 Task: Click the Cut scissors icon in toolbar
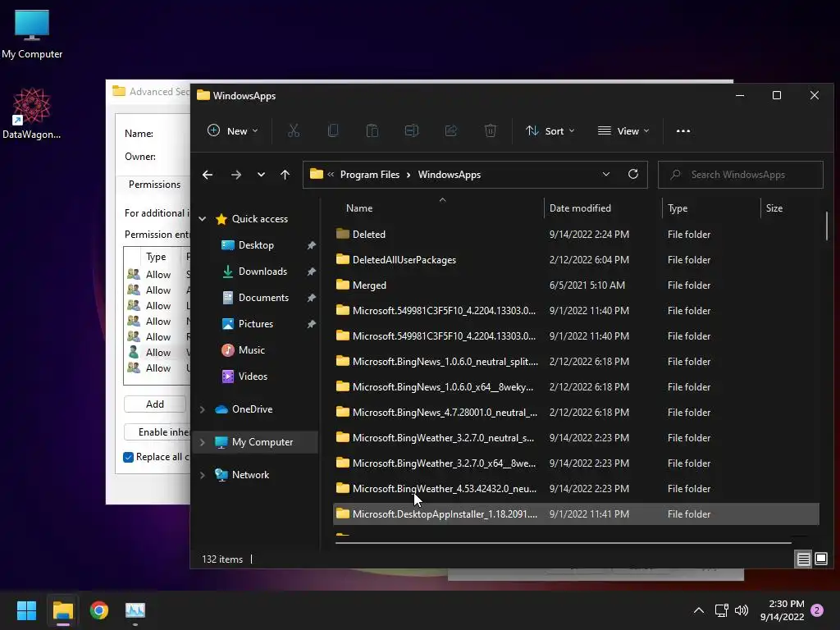point(293,130)
